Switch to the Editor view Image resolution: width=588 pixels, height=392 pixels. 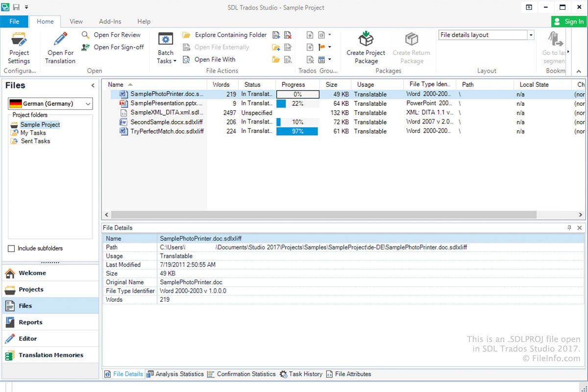tap(51, 339)
